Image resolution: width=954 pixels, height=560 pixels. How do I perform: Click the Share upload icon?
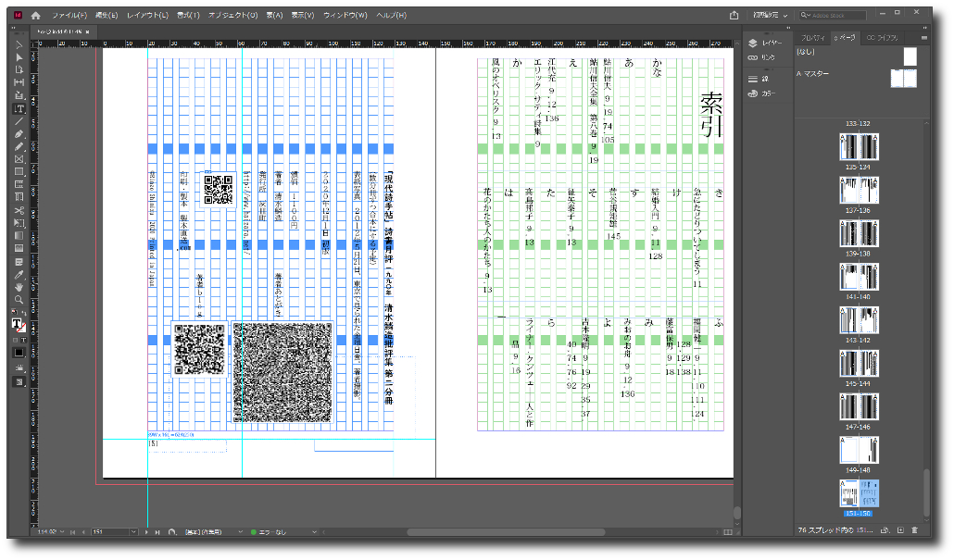pos(734,15)
